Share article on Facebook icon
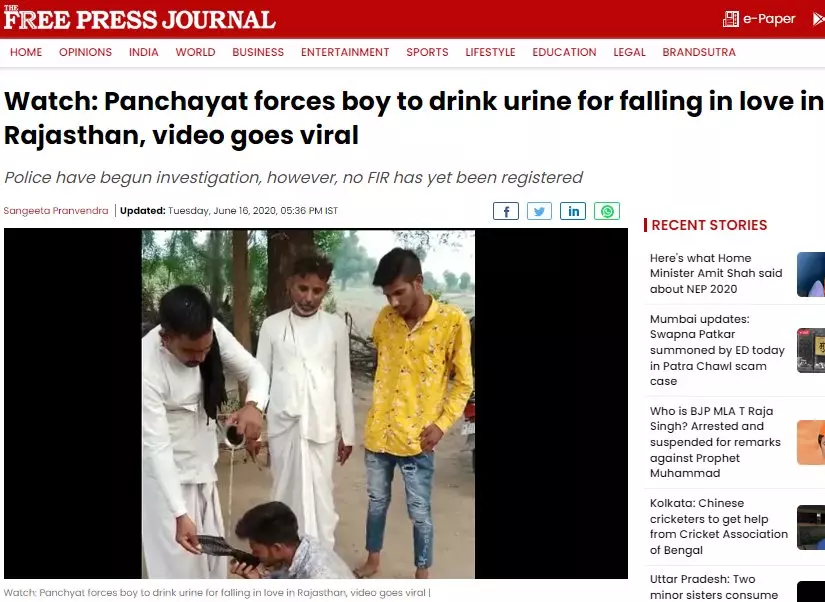Viewport: 825px width, 602px height. 506,211
